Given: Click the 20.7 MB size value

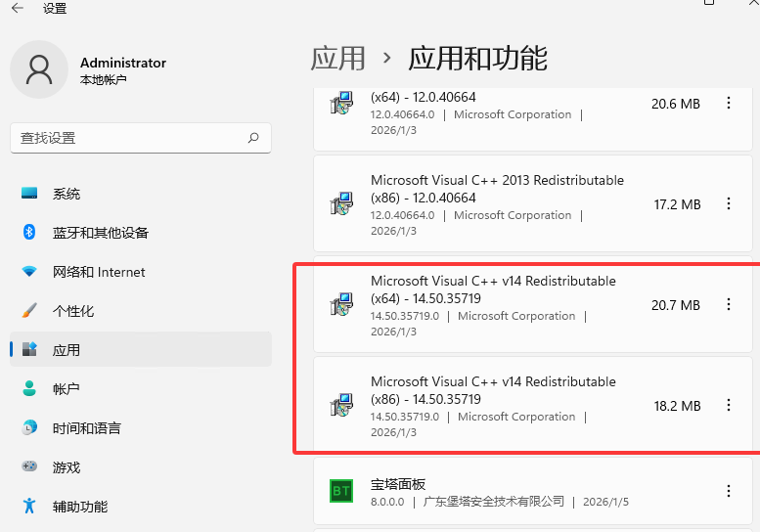Looking at the screenshot, I should click(x=676, y=305).
